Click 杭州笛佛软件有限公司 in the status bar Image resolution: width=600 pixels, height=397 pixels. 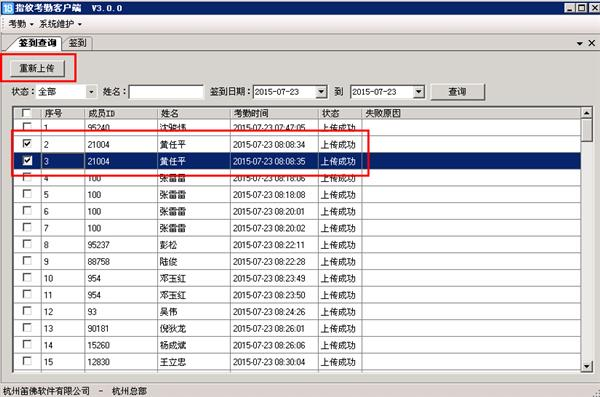click(x=46, y=391)
